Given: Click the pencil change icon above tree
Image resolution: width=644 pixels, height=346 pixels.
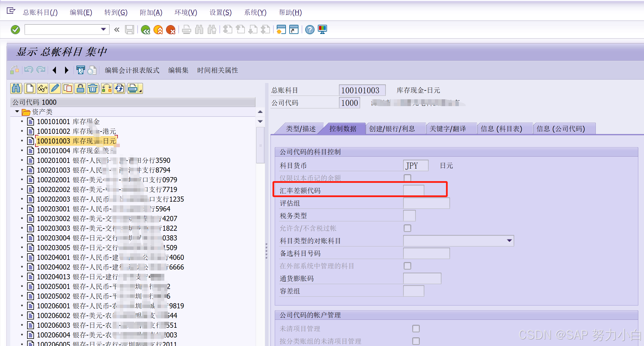Looking at the screenshot, I should click(x=55, y=89).
